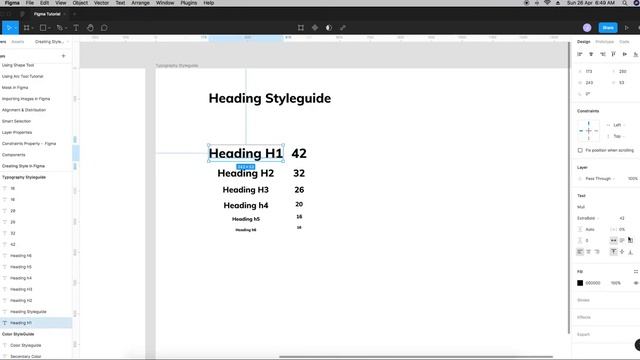Set text align right
This screenshot has height=360, width=640.
coord(597,252)
